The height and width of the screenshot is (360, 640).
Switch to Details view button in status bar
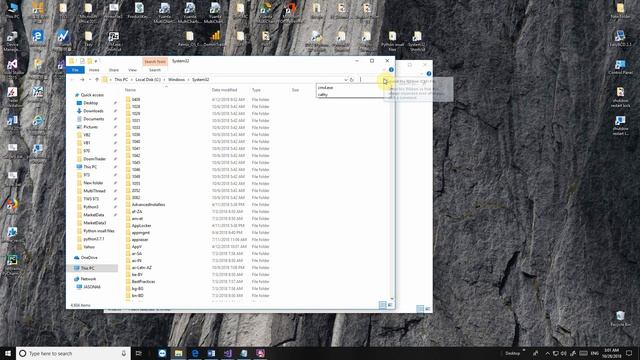pyautogui.click(x=382, y=305)
